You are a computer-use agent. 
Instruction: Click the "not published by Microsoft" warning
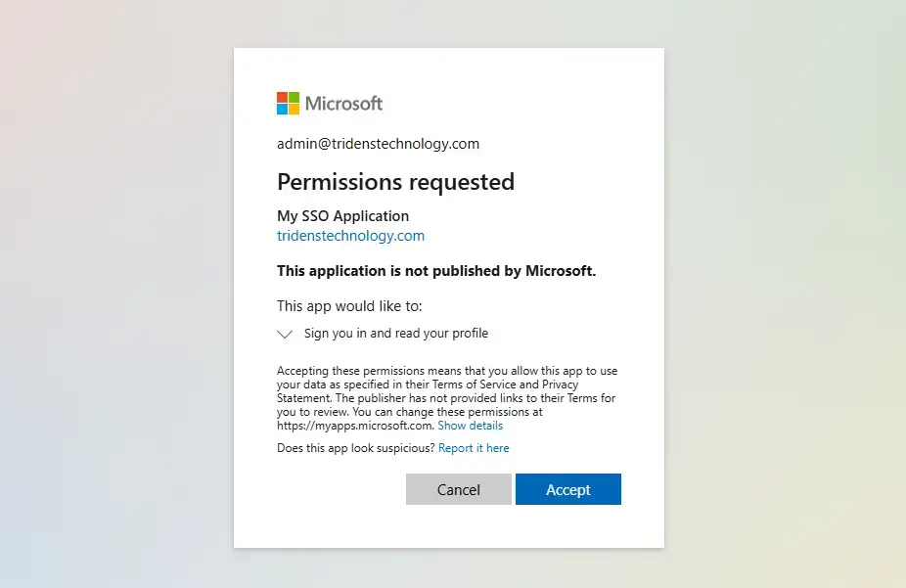436,271
